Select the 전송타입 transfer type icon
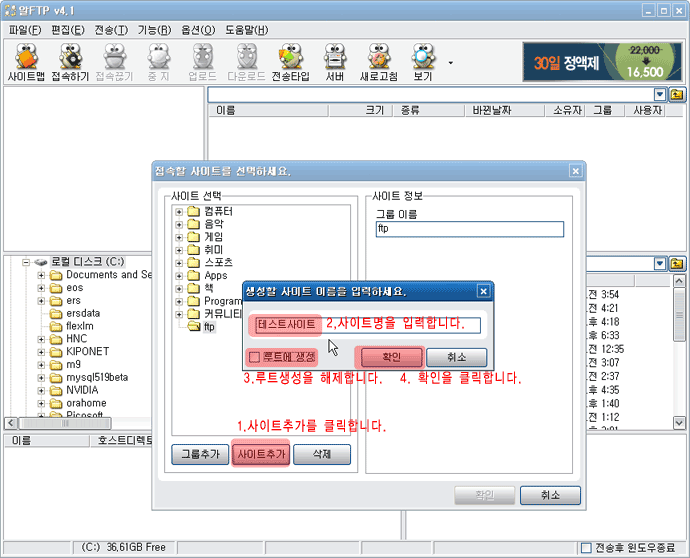Image resolution: width=690 pixels, height=558 pixels. pyautogui.click(x=290, y=62)
